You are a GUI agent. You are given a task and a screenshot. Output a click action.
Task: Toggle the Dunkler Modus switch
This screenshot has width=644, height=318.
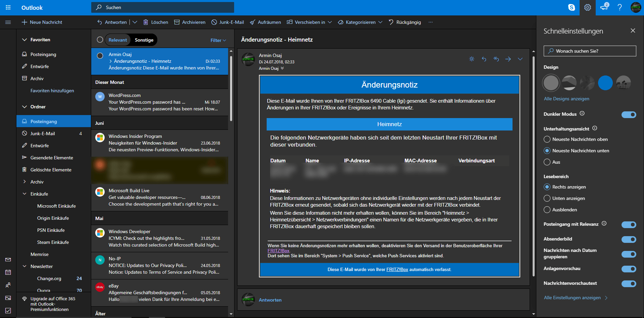click(629, 115)
